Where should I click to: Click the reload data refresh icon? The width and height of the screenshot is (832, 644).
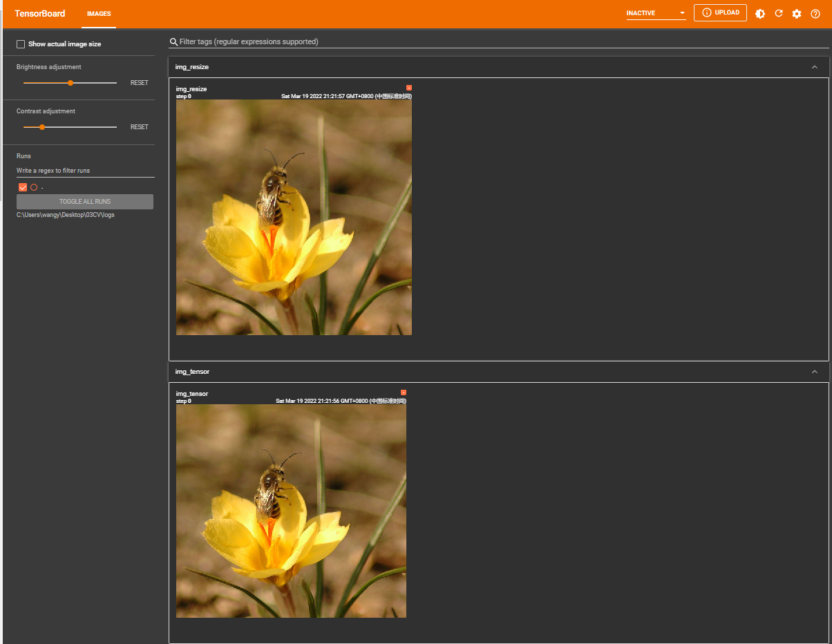click(779, 14)
